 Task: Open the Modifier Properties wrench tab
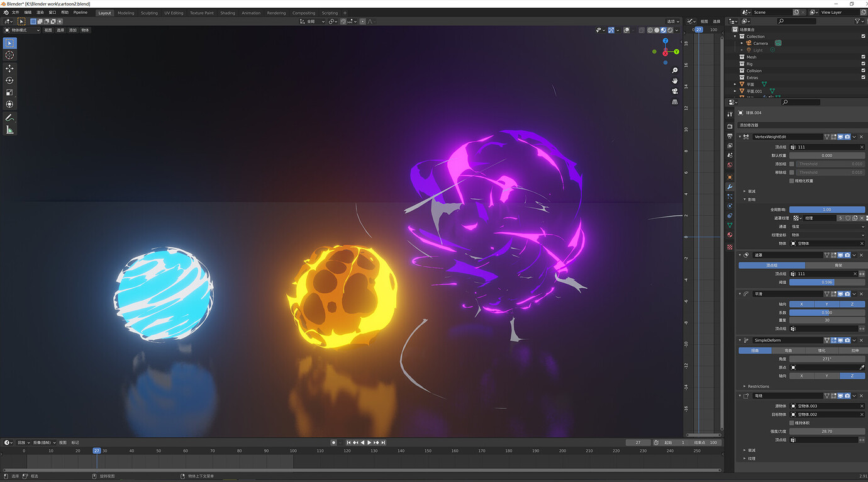pos(729,186)
